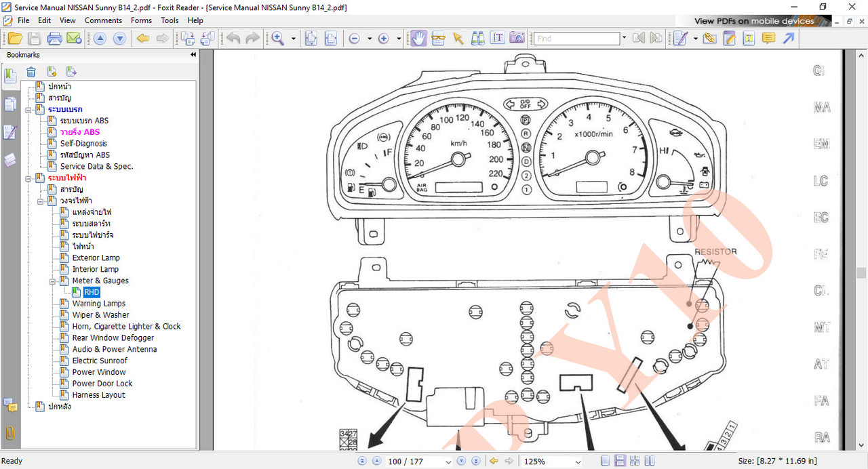This screenshot has height=469, width=868.
Task: Open the Pages panel in sidebar
Action: click(10, 104)
